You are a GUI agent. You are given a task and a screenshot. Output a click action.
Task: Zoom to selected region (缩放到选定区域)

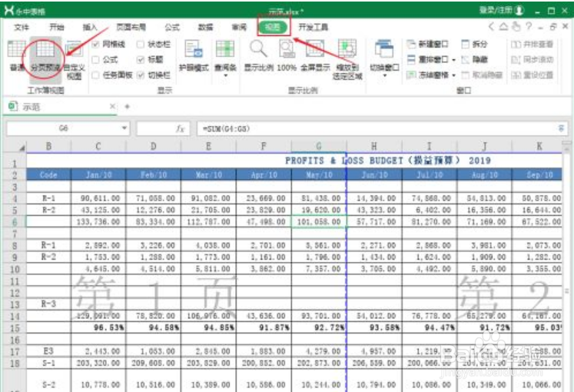347,60
